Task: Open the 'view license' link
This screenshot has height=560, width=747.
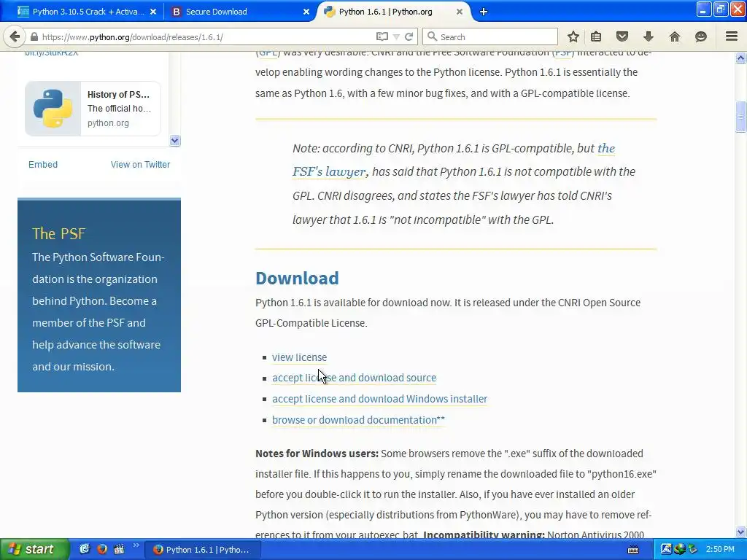Action: tap(299, 357)
